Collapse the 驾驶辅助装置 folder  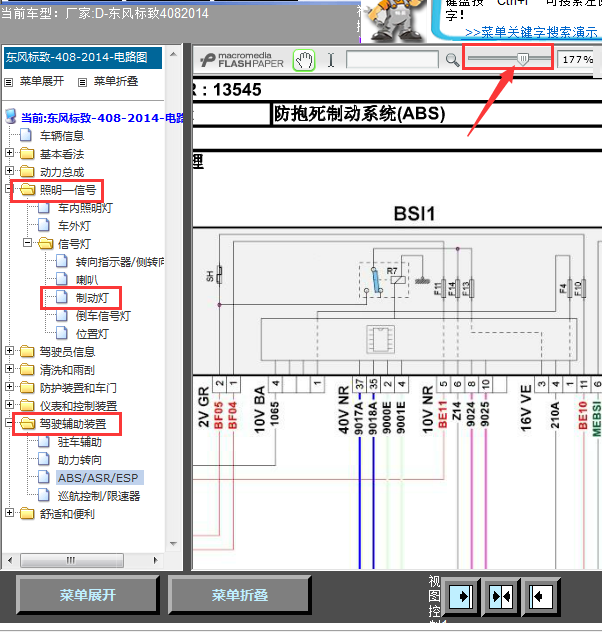coord(8,423)
